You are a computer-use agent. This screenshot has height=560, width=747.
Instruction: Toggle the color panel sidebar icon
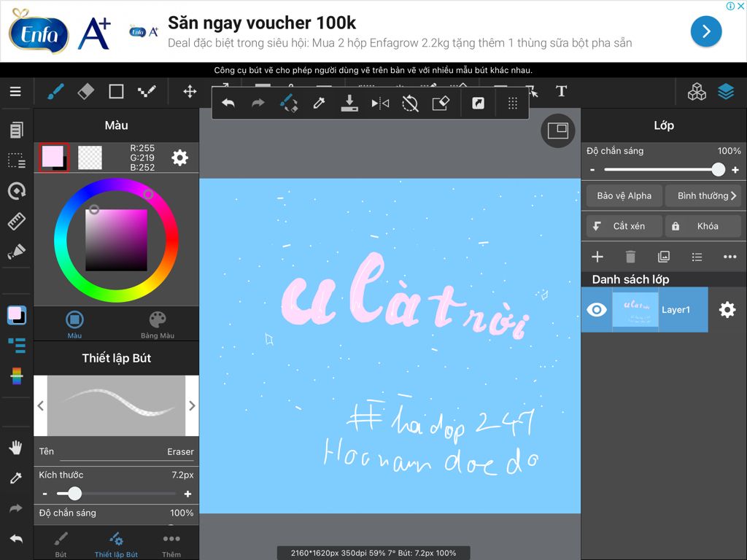point(17,315)
